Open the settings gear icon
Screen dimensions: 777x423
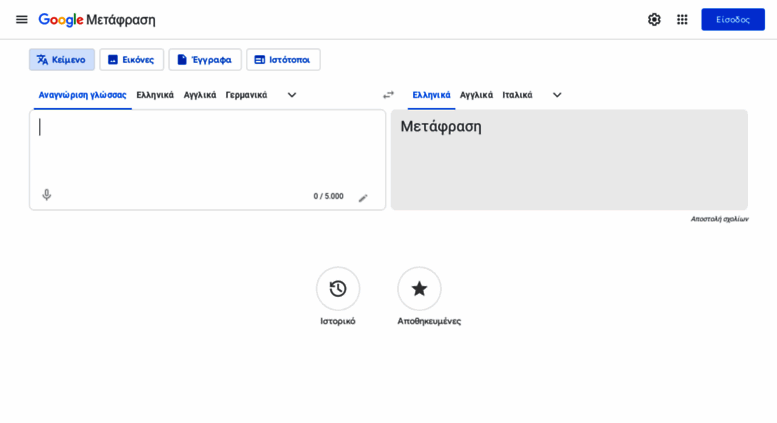[x=654, y=19]
